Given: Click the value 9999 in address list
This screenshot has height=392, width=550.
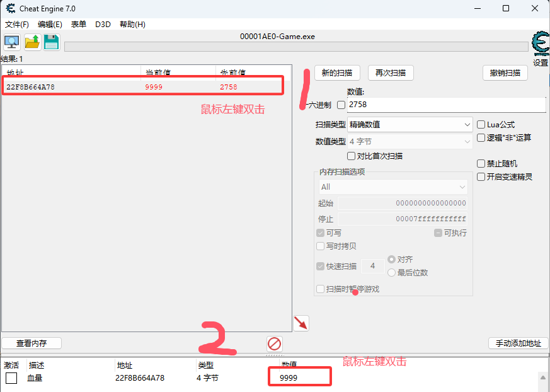Looking at the screenshot, I should click(x=289, y=378).
